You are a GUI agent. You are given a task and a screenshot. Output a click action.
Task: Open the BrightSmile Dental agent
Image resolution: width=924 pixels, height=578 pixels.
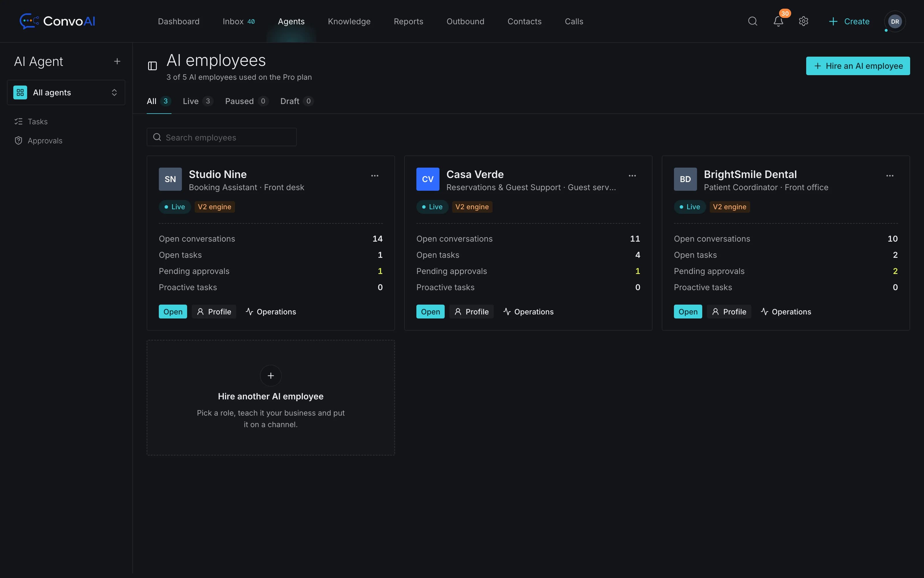click(x=688, y=312)
